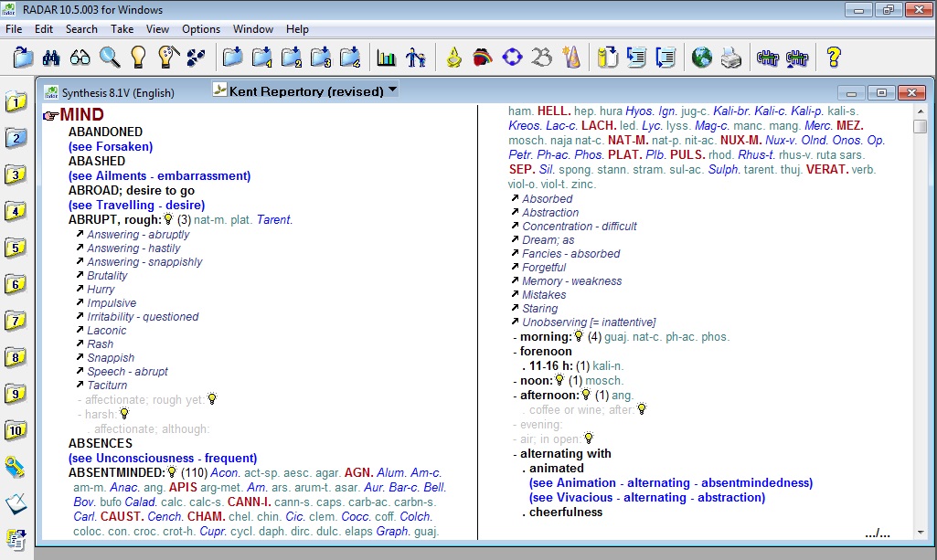Follow (see Travelling - desire) link
Image resolution: width=937 pixels, height=560 pixels.
(137, 205)
